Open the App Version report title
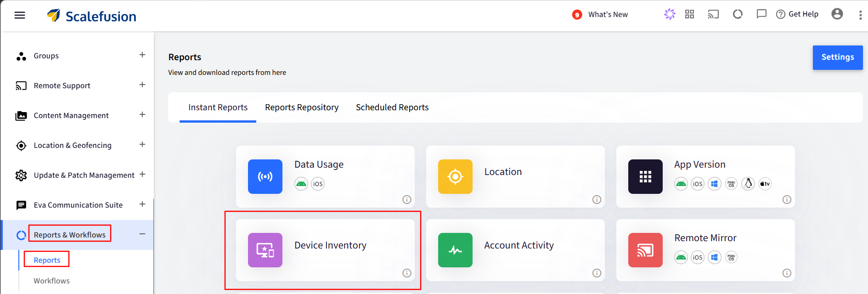Image resolution: width=868 pixels, height=294 pixels. [699, 164]
